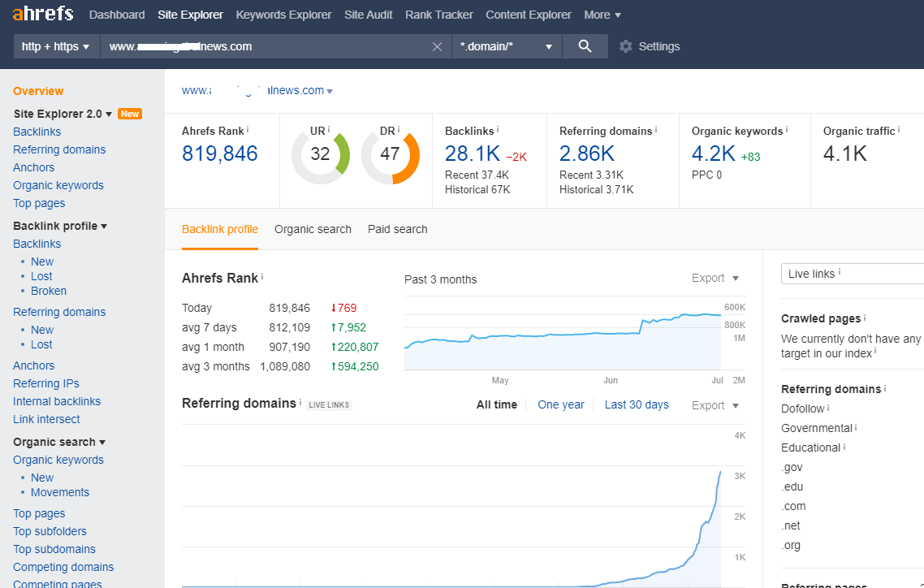Screen dimensions: 924x588
Task: Click the info icon next to Ahrefs Rank metric
Action: pos(248,129)
